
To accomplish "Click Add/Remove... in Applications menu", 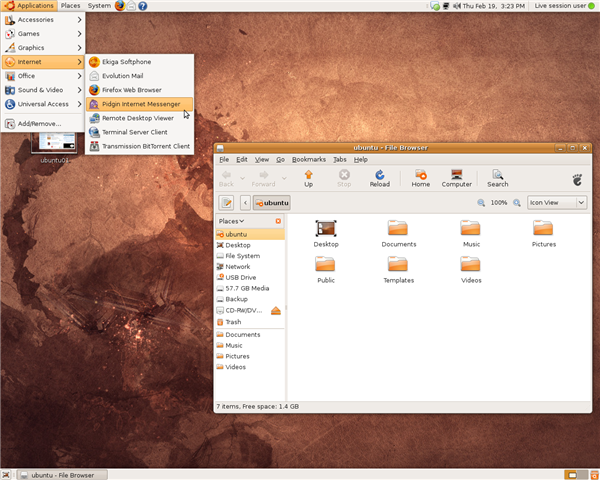I will pos(43,124).
